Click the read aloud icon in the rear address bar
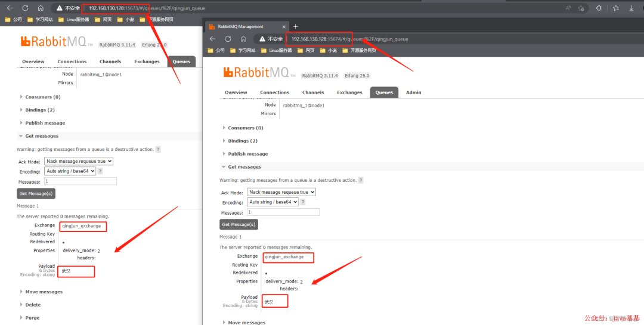 (568, 8)
